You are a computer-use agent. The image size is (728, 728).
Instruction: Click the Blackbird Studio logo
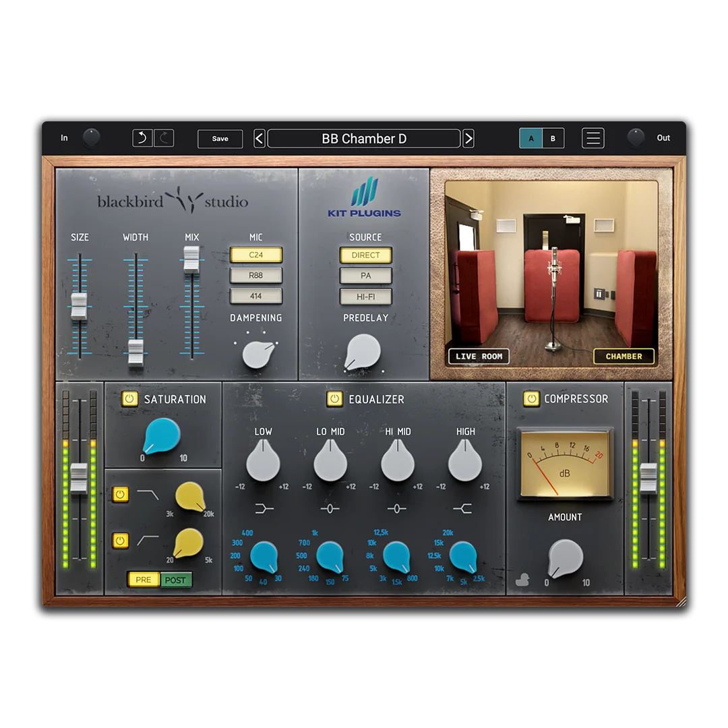173,201
